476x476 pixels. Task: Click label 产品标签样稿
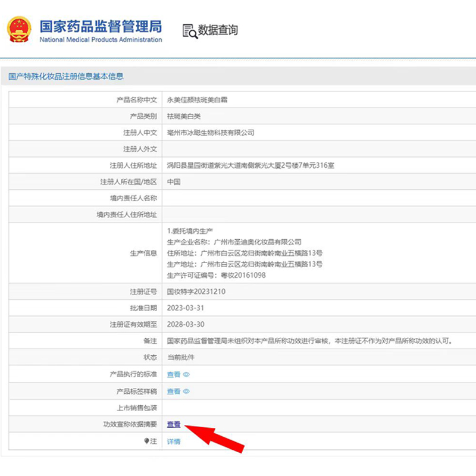137,391
